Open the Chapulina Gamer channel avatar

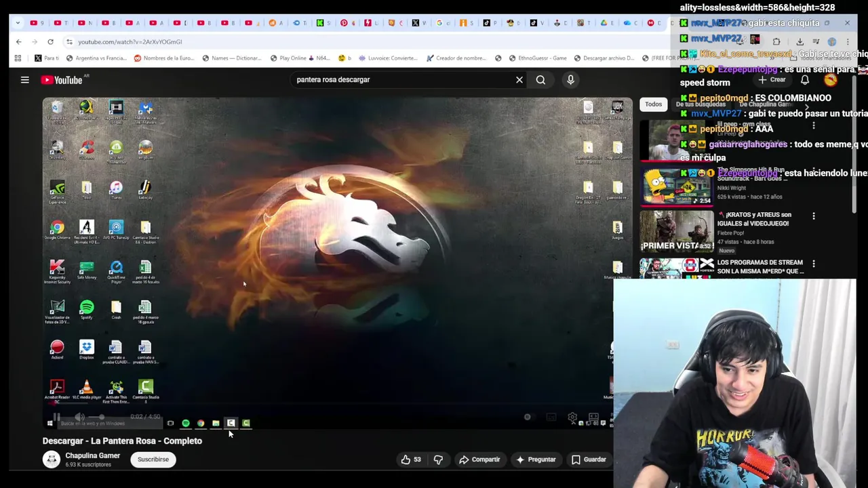pyautogui.click(x=52, y=460)
